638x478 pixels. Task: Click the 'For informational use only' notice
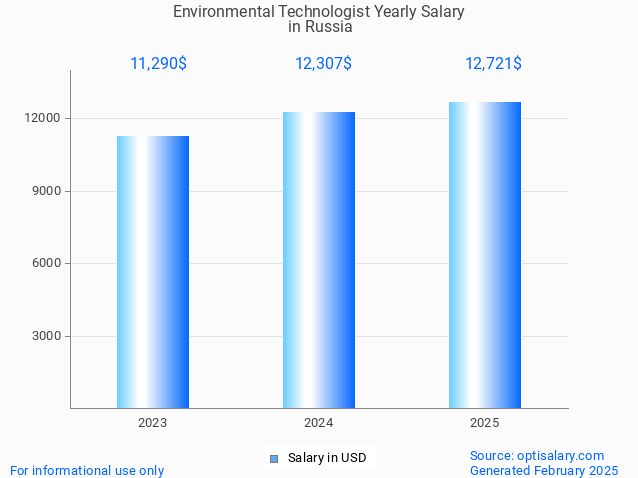[x=87, y=471]
